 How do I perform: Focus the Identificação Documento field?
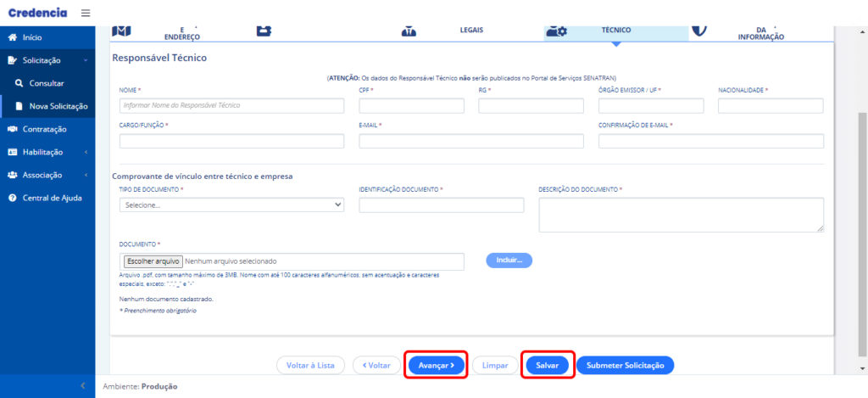(441, 205)
